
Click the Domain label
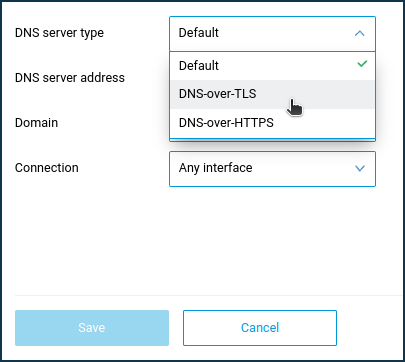(36, 123)
